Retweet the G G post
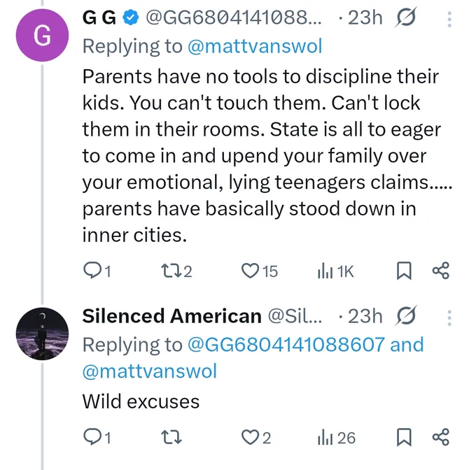The height and width of the screenshot is (470, 476). (x=176, y=271)
